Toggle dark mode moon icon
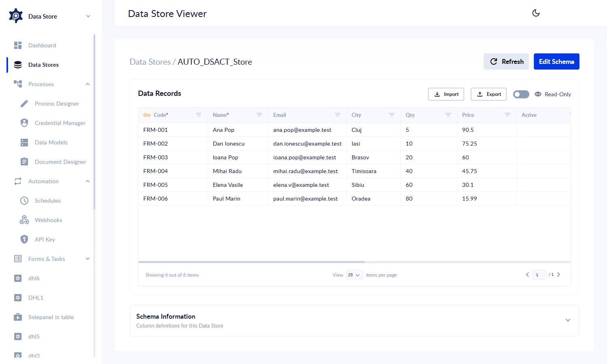The height and width of the screenshot is (364, 607). (x=536, y=13)
